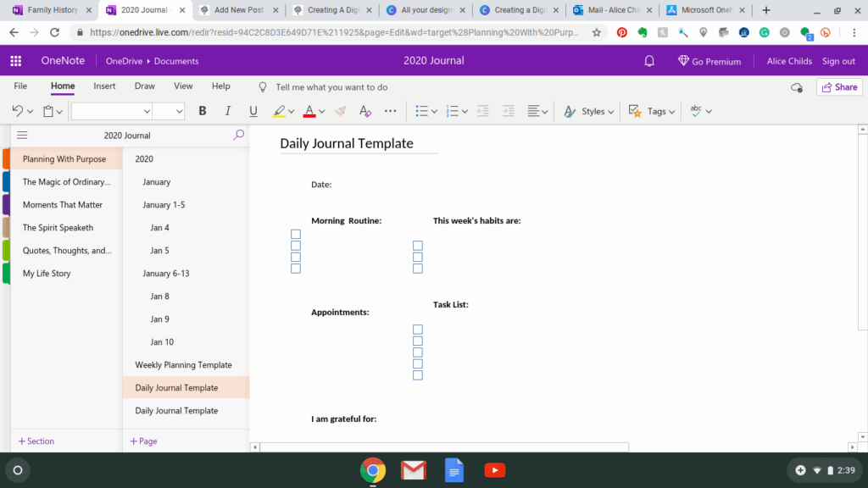Toggle the navigation pane hamburger icon

pyautogui.click(x=22, y=135)
